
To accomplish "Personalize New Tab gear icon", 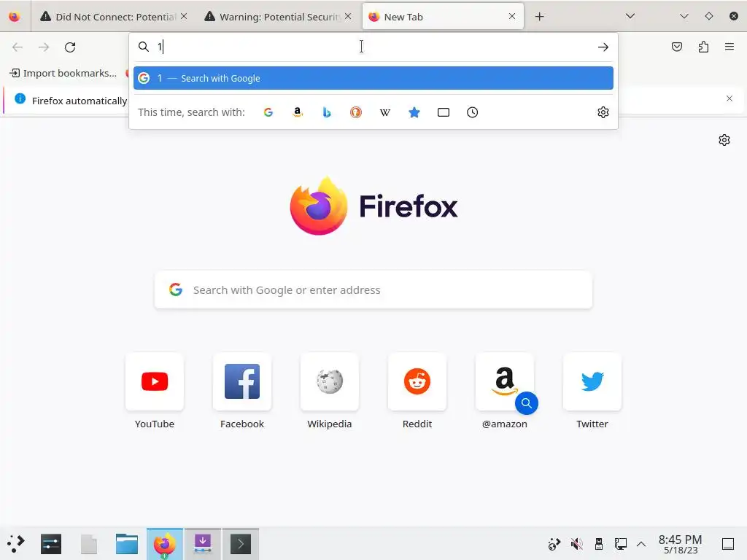I will click(724, 140).
